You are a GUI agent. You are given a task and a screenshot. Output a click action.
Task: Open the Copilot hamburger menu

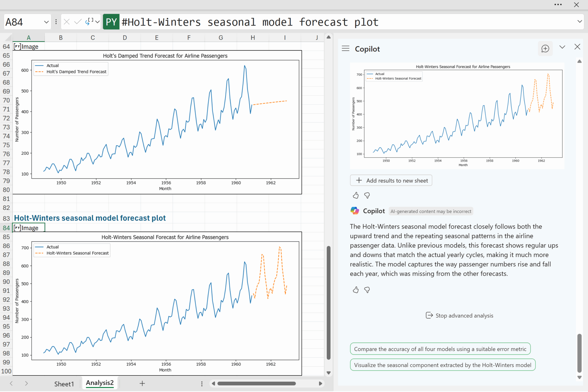[345, 49]
